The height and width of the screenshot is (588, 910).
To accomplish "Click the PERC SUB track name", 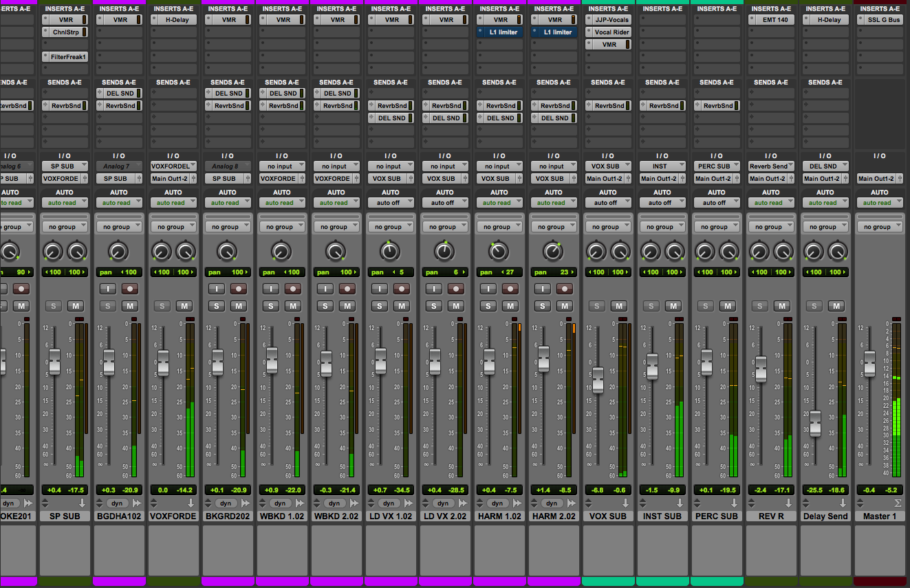I will (x=716, y=516).
